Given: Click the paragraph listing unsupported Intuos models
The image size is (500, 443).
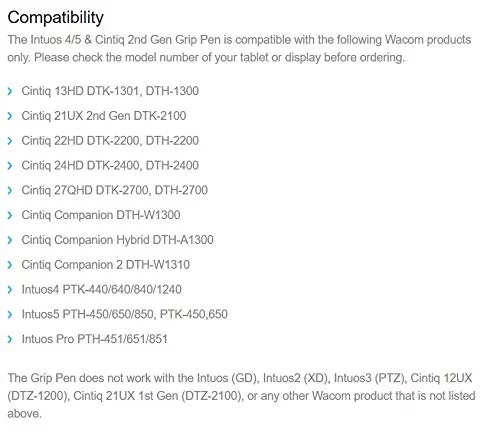Looking at the screenshot, I should tap(241, 396).
